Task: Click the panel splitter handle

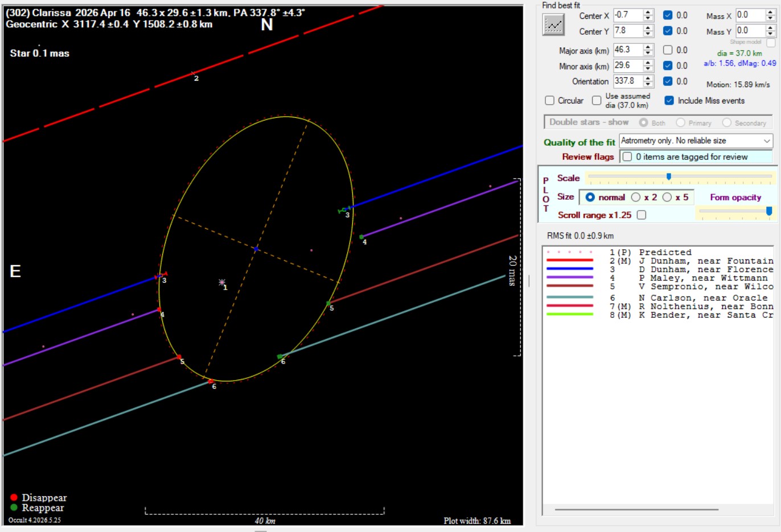Action: [529, 281]
